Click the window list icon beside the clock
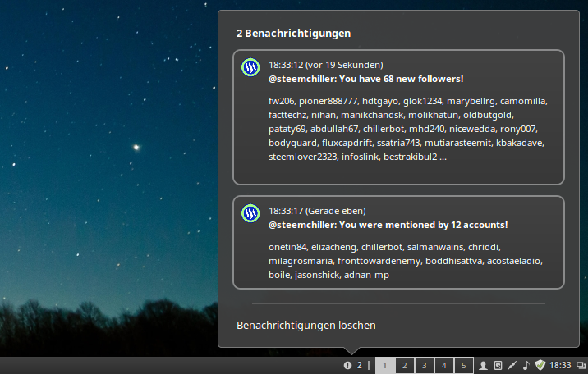Image resolution: width=588 pixels, height=374 pixels. point(581,366)
